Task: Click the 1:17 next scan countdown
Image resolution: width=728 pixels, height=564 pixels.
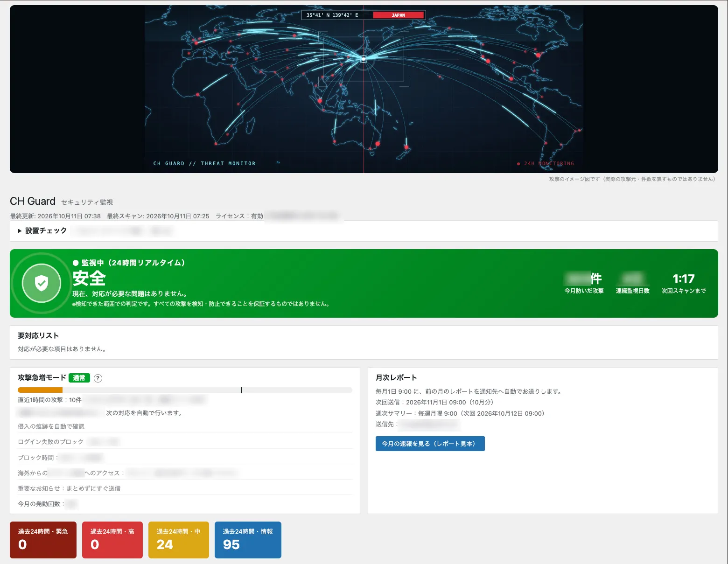Action: coord(684,279)
